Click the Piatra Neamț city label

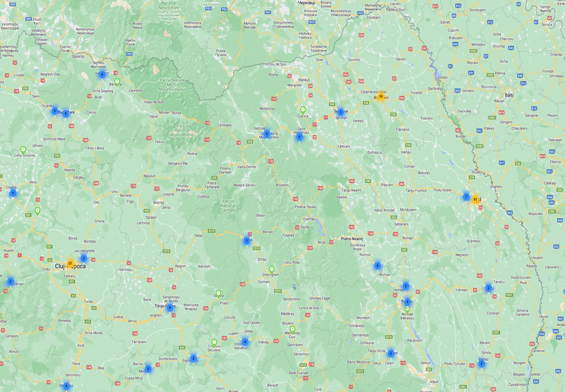point(352,239)
